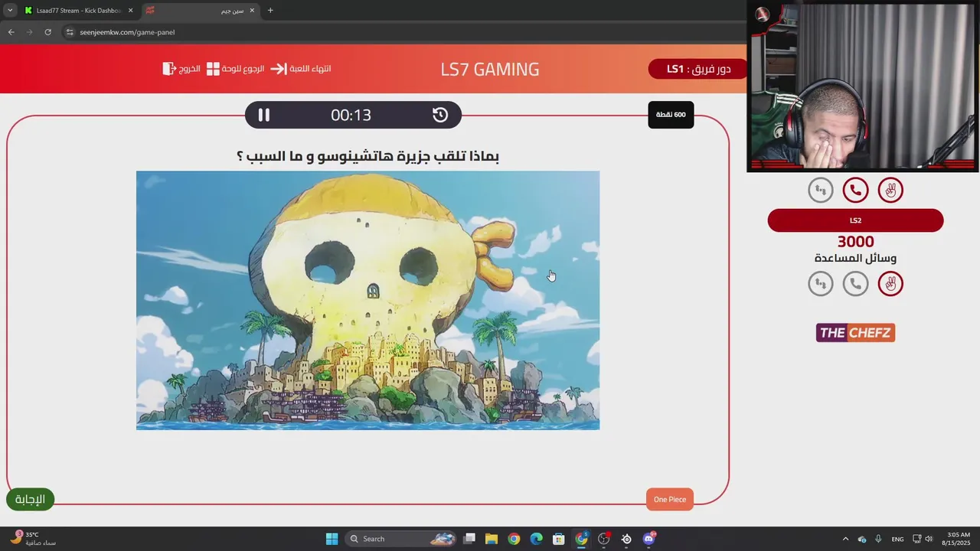980x551 pixels.
Task: Open Task View from taskbar
Action: click(x=469, y=539)
